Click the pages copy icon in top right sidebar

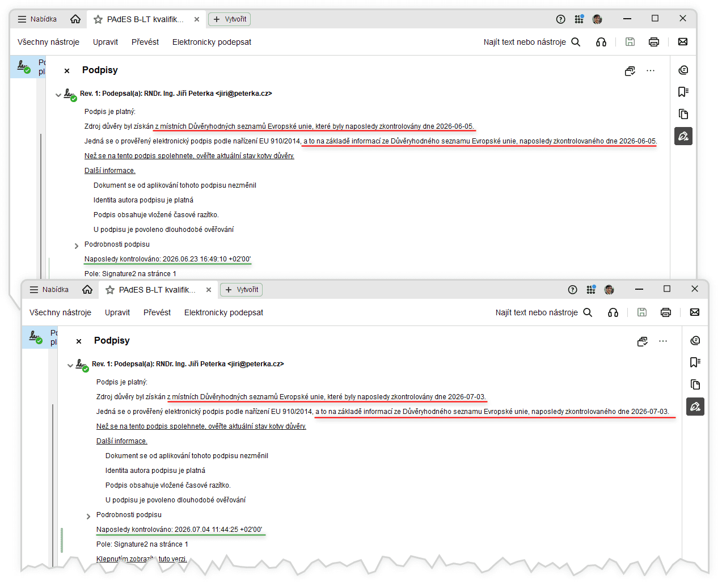[683, 114]
